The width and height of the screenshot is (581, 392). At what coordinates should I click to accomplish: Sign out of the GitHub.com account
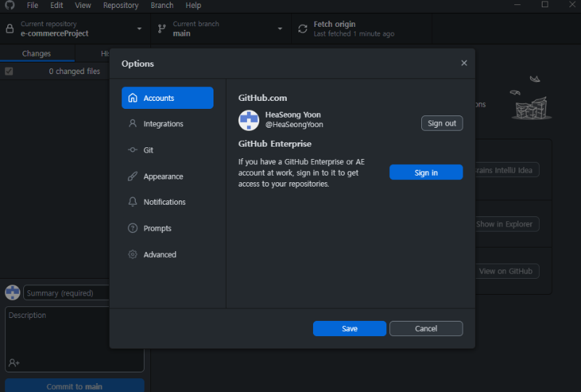click(442, 123)
